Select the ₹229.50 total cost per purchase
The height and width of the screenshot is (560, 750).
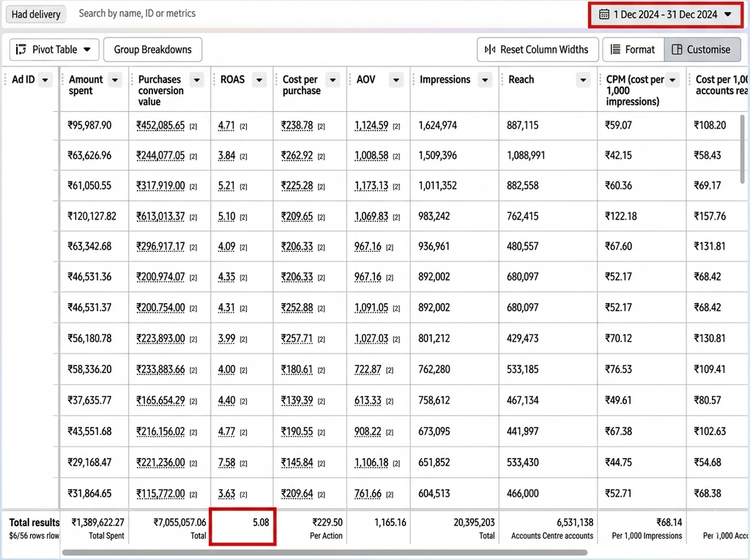pos(327,522)
